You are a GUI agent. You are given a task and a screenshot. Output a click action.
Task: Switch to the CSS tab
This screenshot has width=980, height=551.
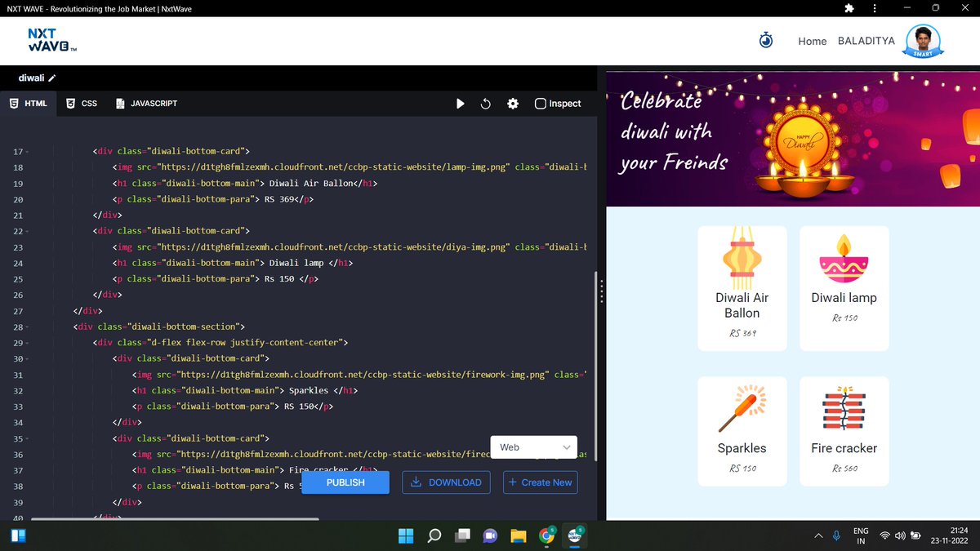[82, 104]
